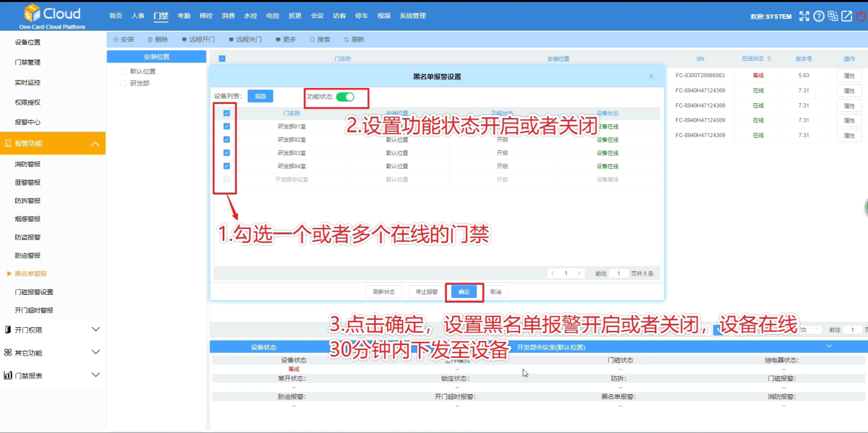Click the open-in-new-window icon in header
868x433 pixels.
(847, 16)
